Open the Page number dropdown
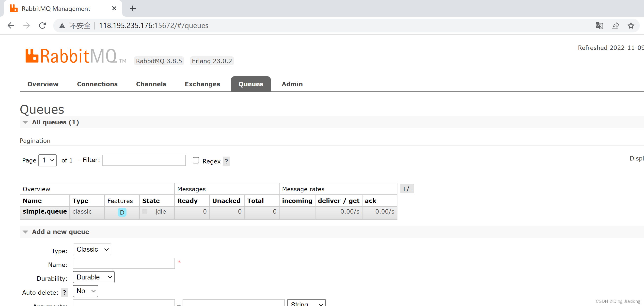 pos(47,160)
